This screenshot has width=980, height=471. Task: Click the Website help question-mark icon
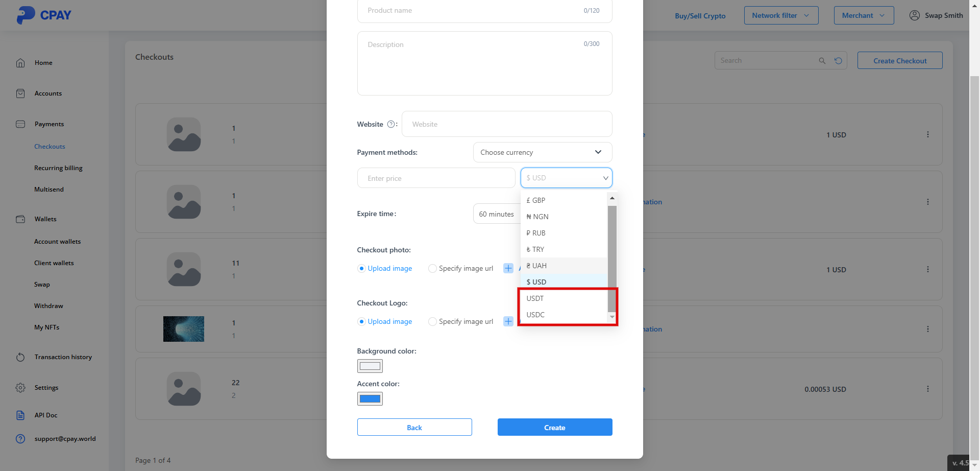click(x=391, y=124)
